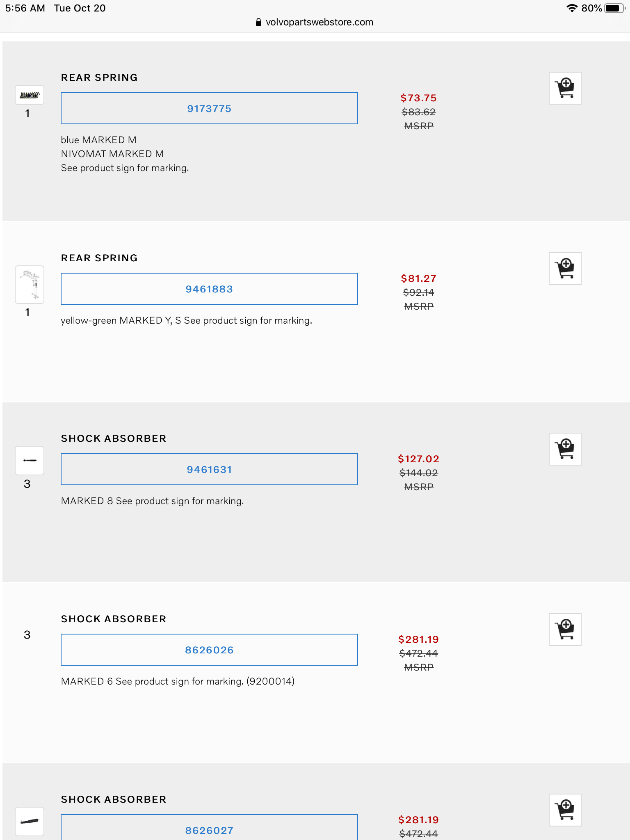This screenshot has height=840, width=630.
Task: Tap the volvopartswebstore.com address bar
Action: [319, 22]
